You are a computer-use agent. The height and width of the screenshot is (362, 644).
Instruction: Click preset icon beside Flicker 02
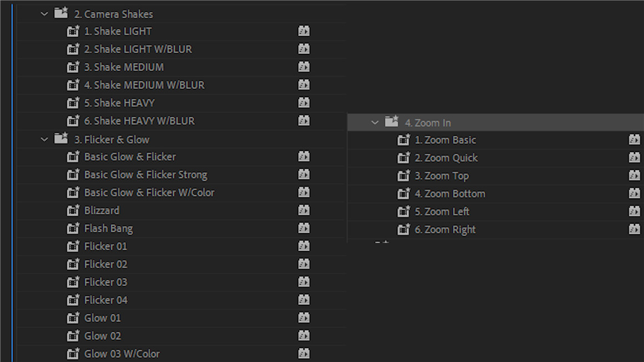[x=73, y=264]
